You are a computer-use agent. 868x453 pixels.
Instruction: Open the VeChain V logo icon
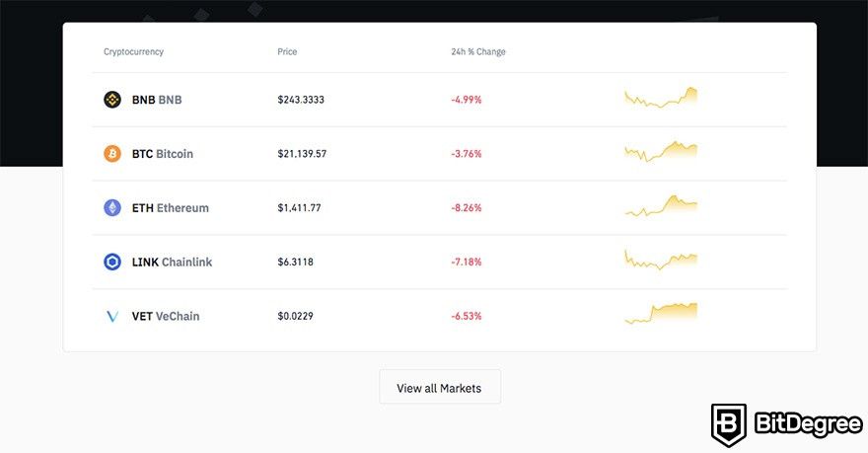112,316
